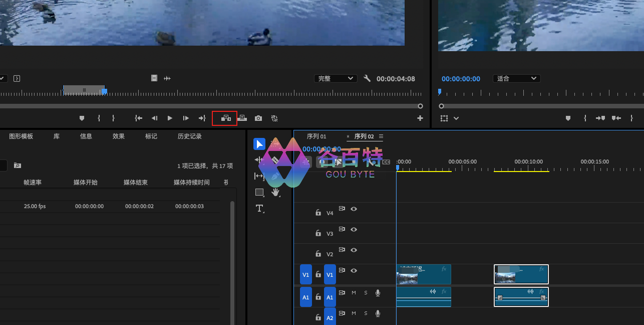644x325 pixels.
Task: Switch to the 序列 01 timeline tab
Action: (x=316, y=136)
